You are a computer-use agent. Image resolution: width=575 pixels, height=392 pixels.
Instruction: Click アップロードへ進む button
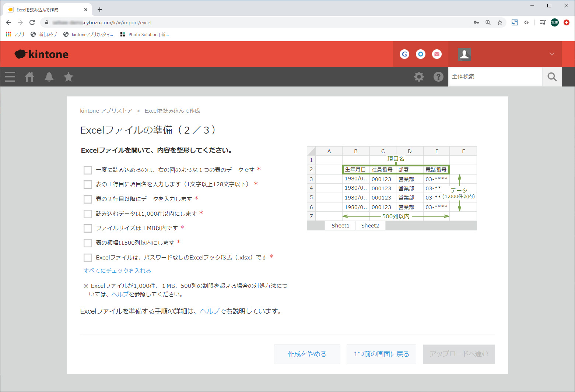[x=459, y=354]
